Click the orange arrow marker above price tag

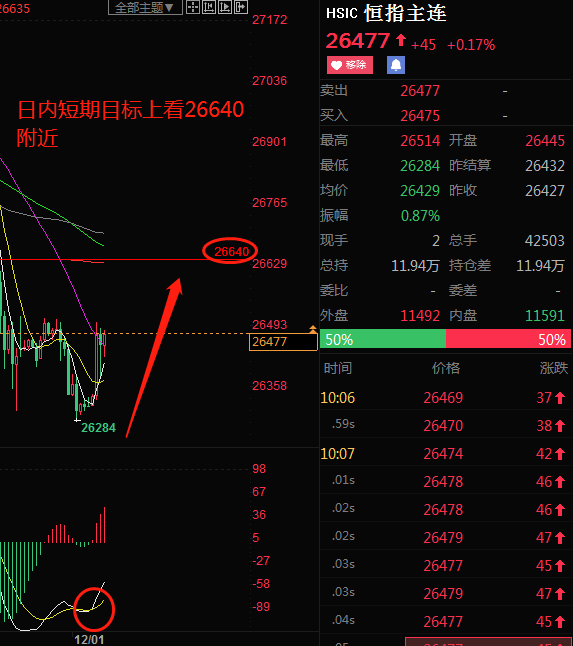(313, 328)
